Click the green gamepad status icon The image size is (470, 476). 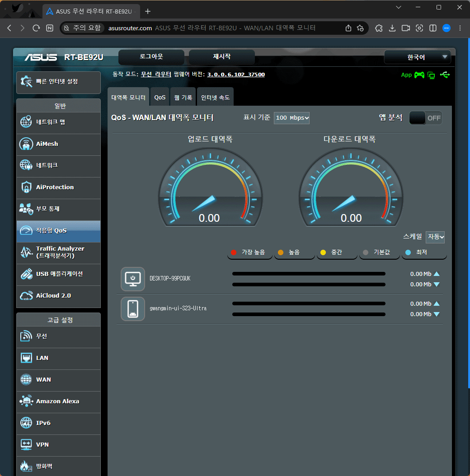point(419,75)
